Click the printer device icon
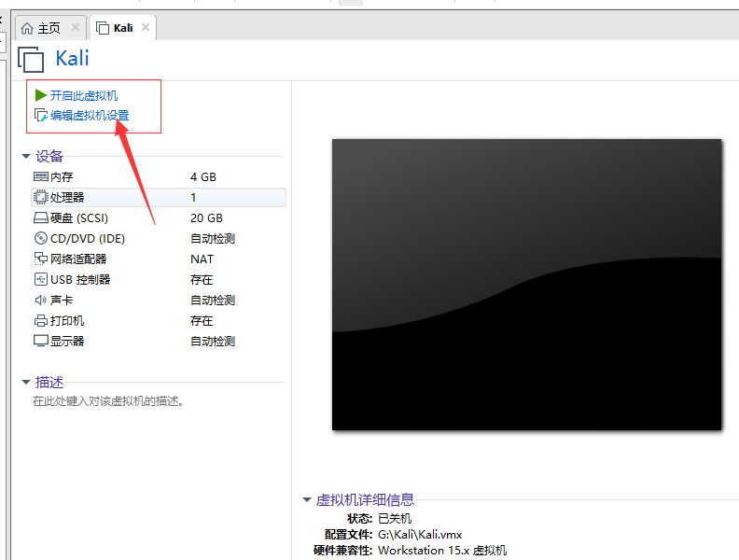739x560 pixels. point(40,320)
